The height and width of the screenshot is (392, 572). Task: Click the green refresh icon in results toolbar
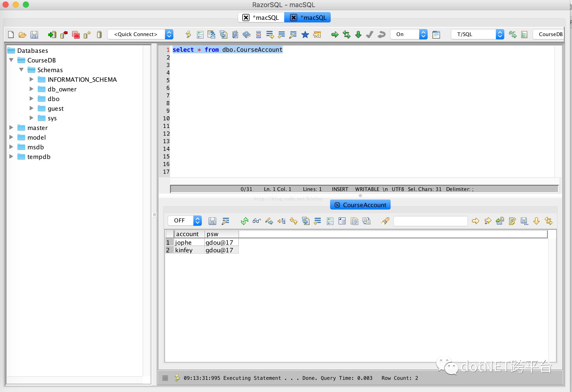click(x=244, y=221)
